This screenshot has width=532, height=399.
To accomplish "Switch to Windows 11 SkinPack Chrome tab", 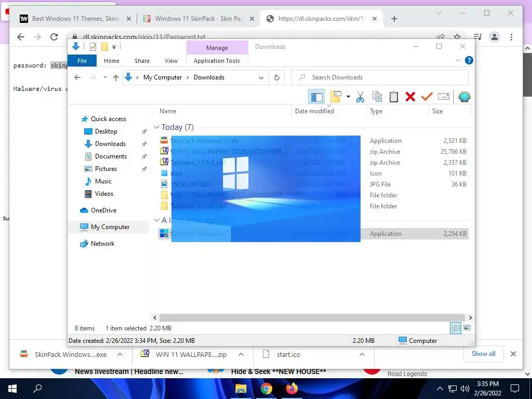I will click(x=199, y=19).
